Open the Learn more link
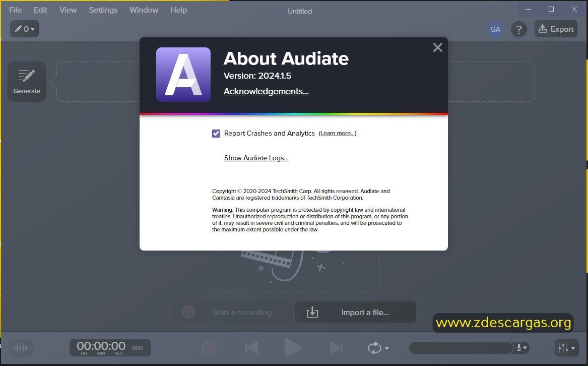588x366 pixels. [338, 133]
